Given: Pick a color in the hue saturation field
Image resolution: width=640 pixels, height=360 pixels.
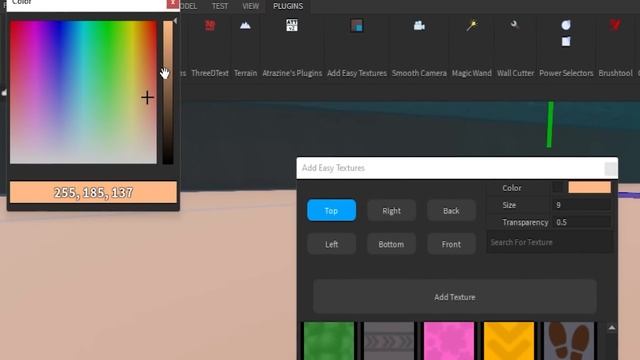Looking at the screenshot, I should 83,92.
